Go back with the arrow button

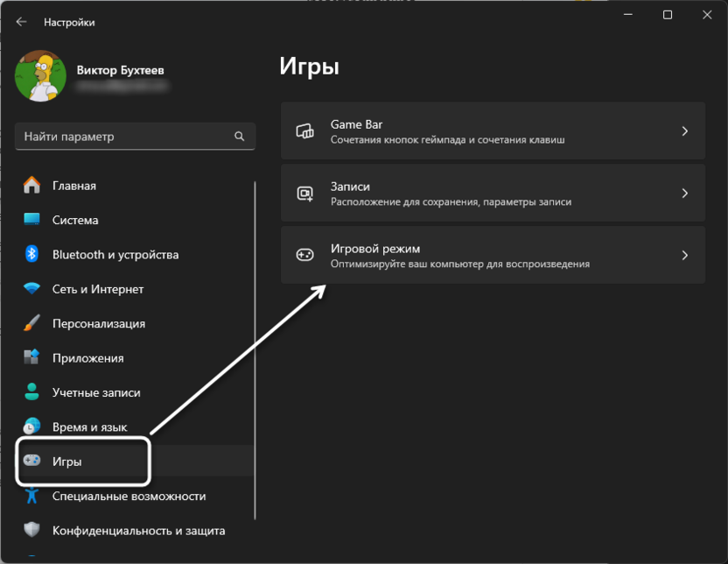pyautogui.click(x=22, y=22)
